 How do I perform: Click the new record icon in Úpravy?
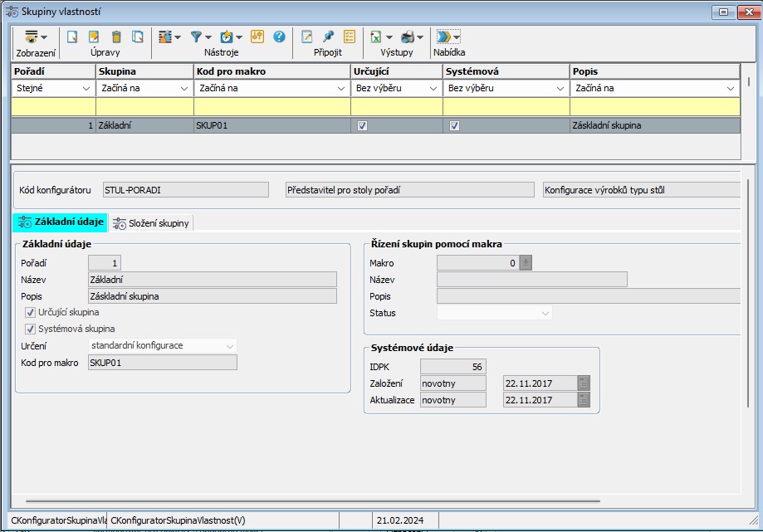(x=72, y=37)
